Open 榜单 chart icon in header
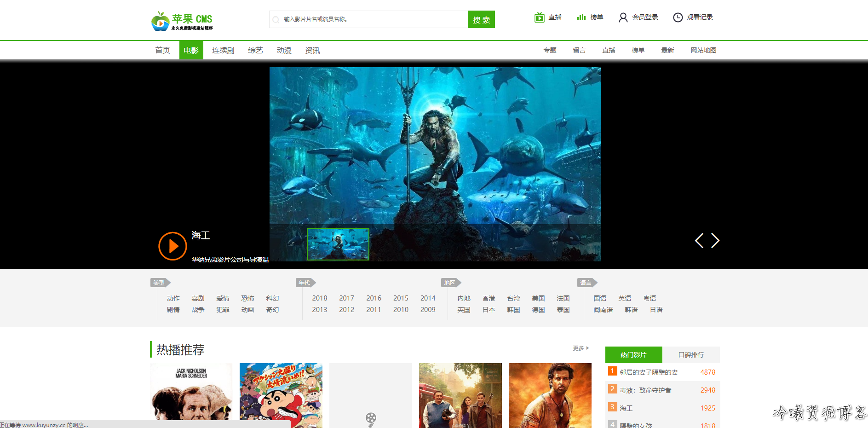 point(581,17)
